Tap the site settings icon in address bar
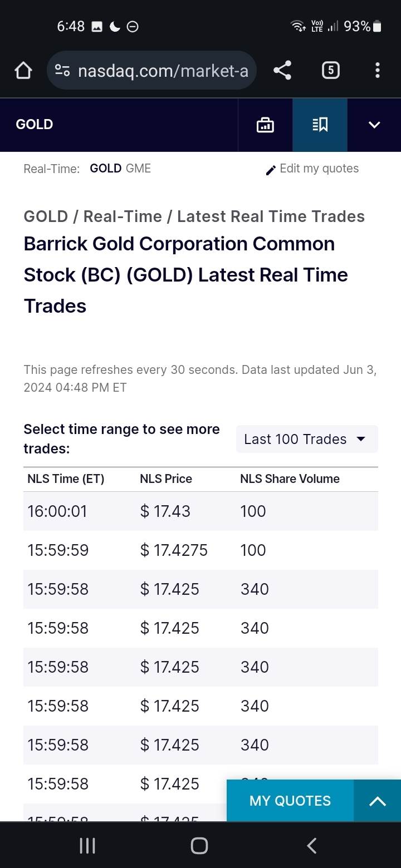The height and width of the screenshot is (868, 401). click(x=62, y=71)
